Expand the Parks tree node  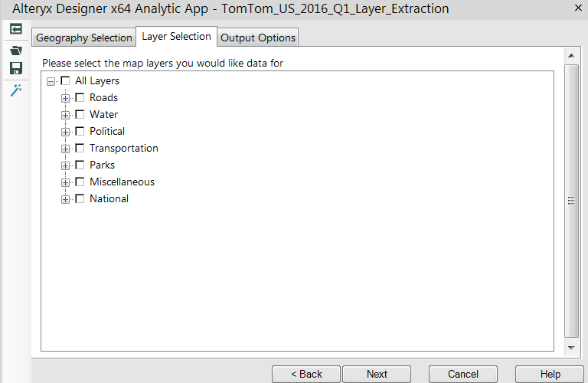65,165
